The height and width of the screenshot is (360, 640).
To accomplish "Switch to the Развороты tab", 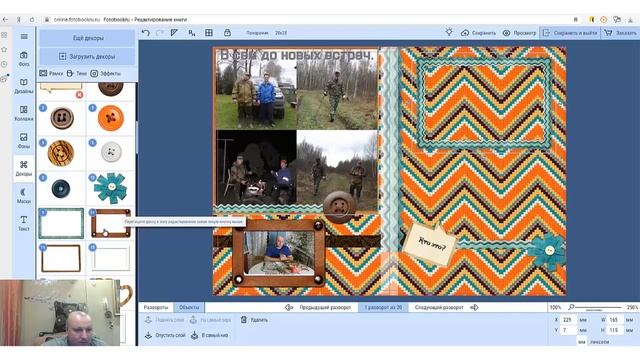I will tap(156, 307).
